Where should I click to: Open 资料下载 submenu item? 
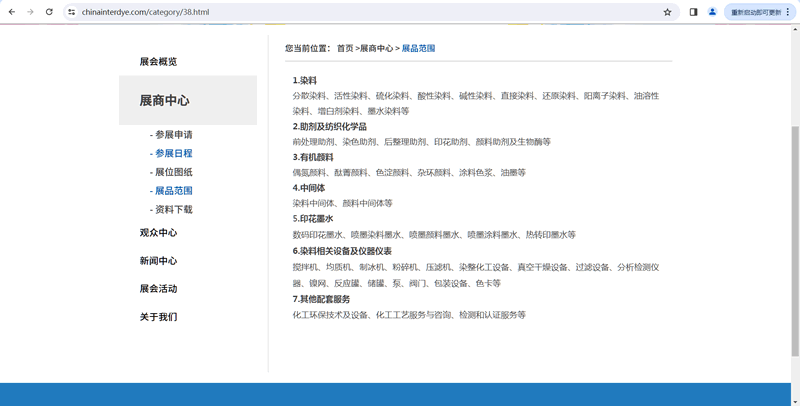coord(173,210)
